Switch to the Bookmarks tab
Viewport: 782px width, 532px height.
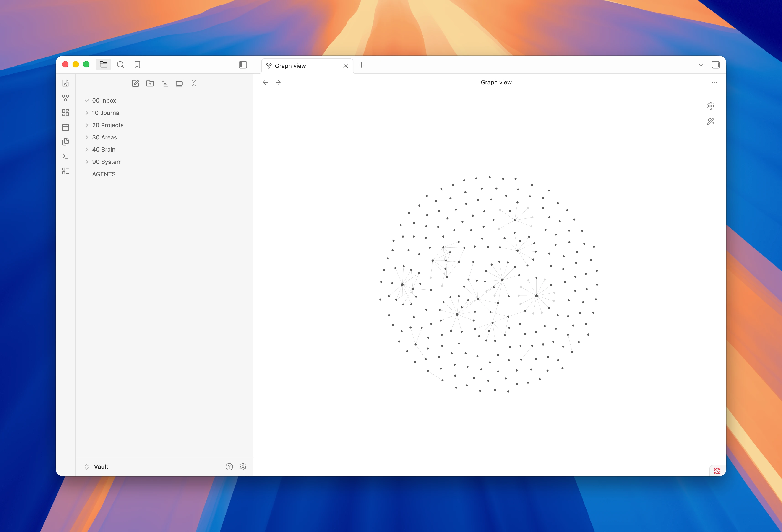pos(137,65)
